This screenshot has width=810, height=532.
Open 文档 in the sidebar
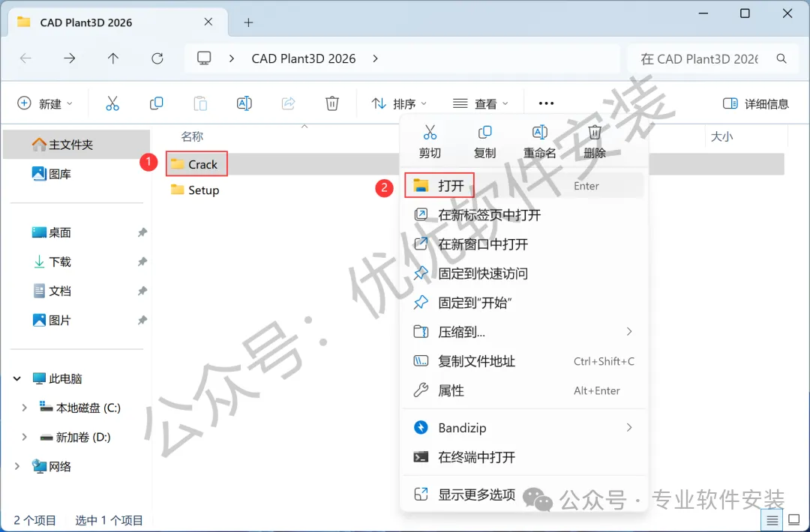76,291
